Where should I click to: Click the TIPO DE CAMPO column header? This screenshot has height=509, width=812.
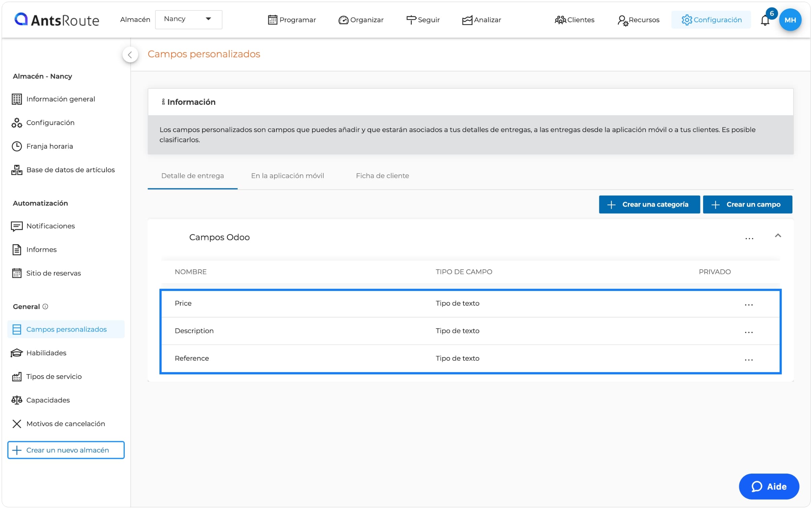[x=464, y=272]
